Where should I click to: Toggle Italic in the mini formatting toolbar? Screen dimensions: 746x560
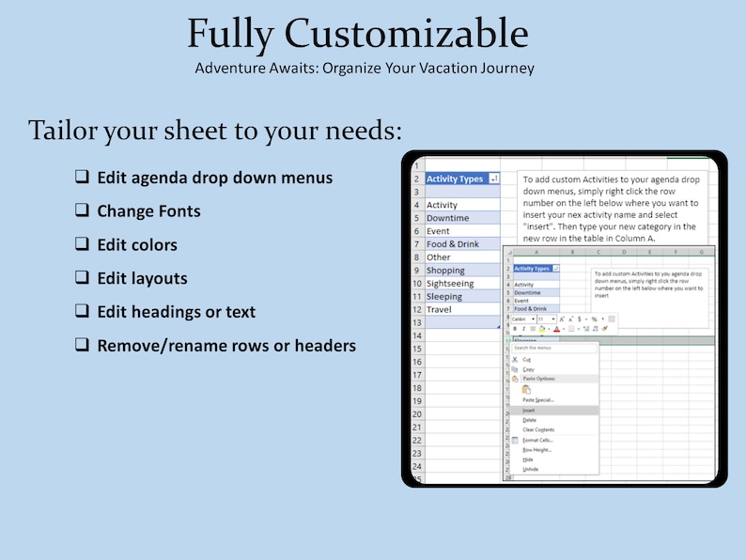click(524, 329)
